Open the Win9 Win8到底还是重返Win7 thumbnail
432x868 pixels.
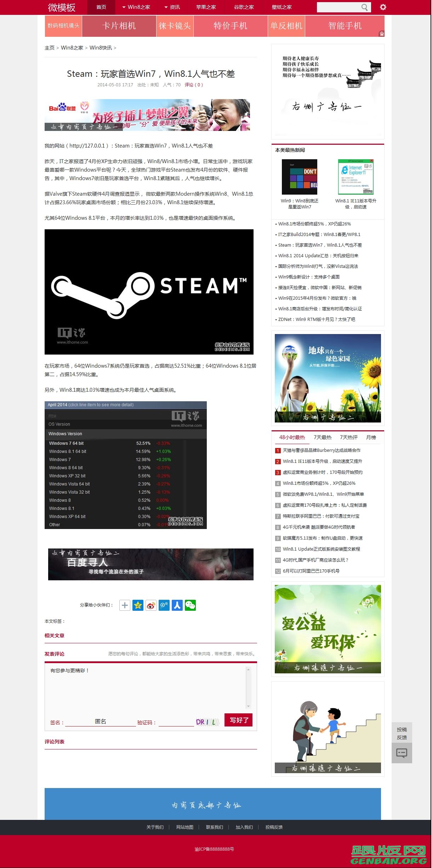tap(300, 177)
